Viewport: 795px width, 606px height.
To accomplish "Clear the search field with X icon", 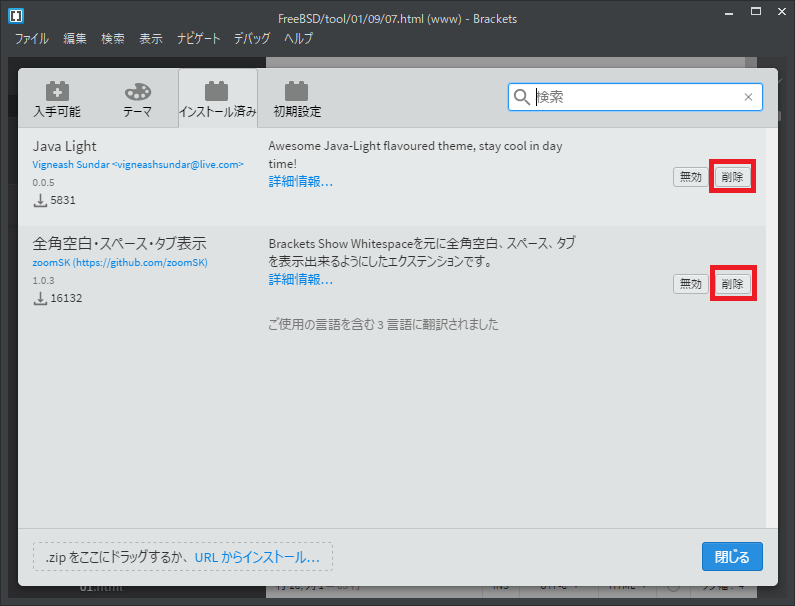I will point(748,97).
